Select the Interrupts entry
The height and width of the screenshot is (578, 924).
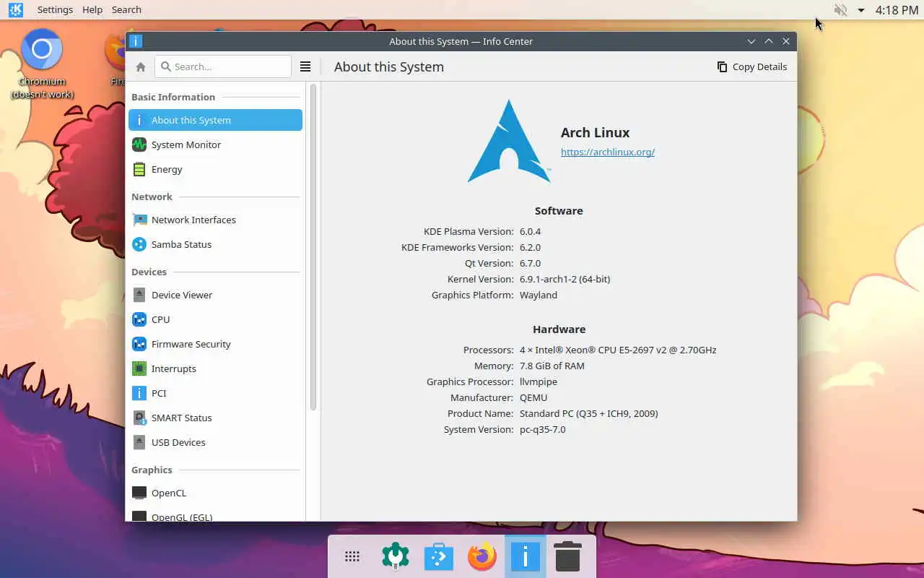215,368
